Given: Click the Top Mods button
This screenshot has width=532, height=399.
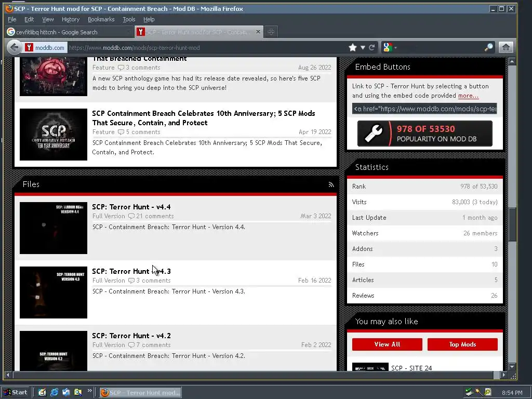Looking at the screenshot, I should click(462, 344).
